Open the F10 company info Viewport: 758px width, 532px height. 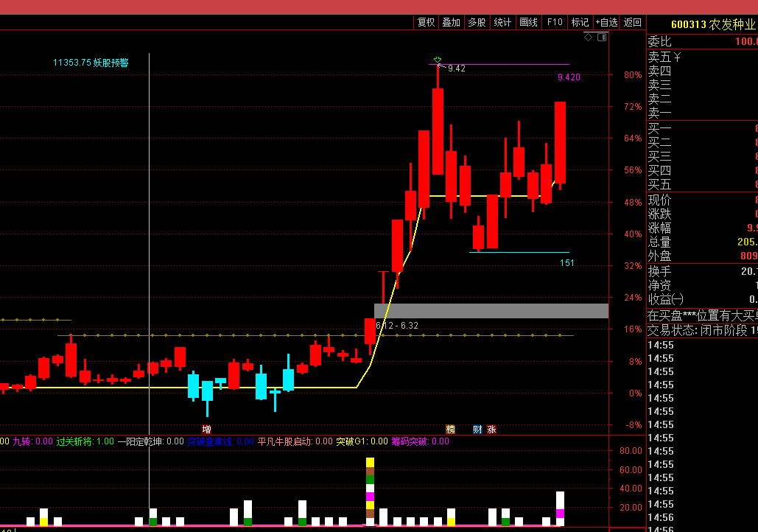pos(555,22)
